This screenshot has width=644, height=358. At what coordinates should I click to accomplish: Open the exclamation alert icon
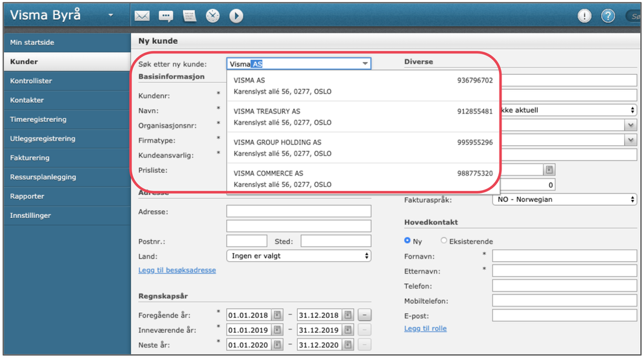[585, 16]
